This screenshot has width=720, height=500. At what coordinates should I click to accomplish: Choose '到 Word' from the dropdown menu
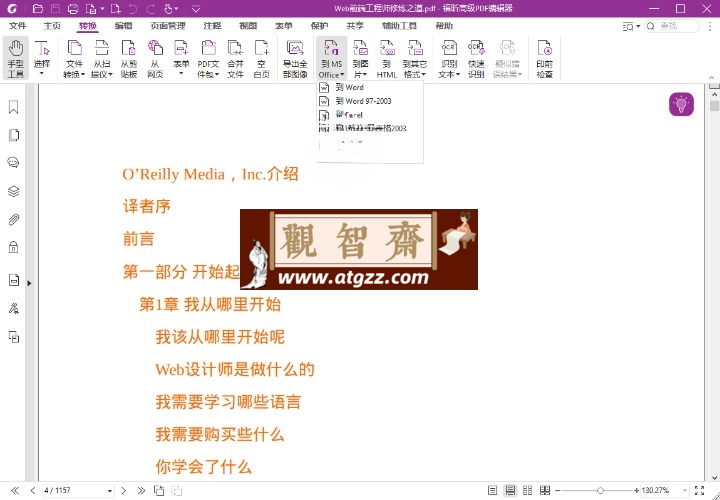(x=370, y=87)
